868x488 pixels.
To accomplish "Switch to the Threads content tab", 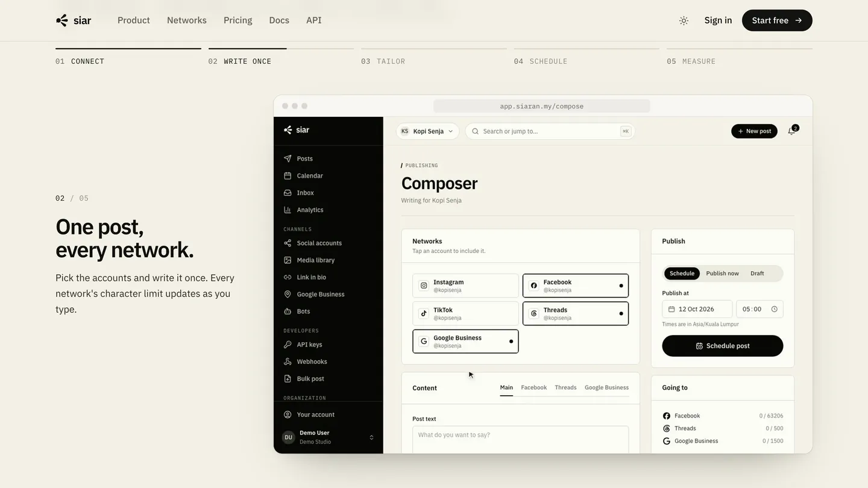I will tap(565, 388).
